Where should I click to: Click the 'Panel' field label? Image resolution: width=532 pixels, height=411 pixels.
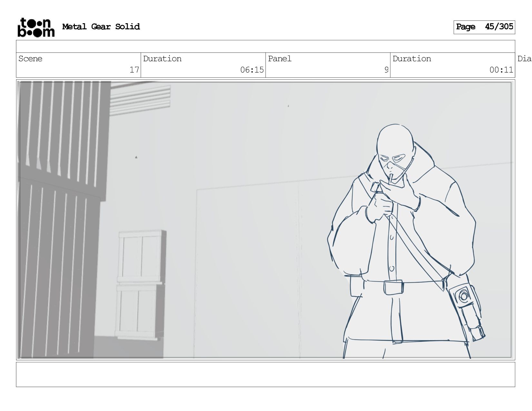280,59
